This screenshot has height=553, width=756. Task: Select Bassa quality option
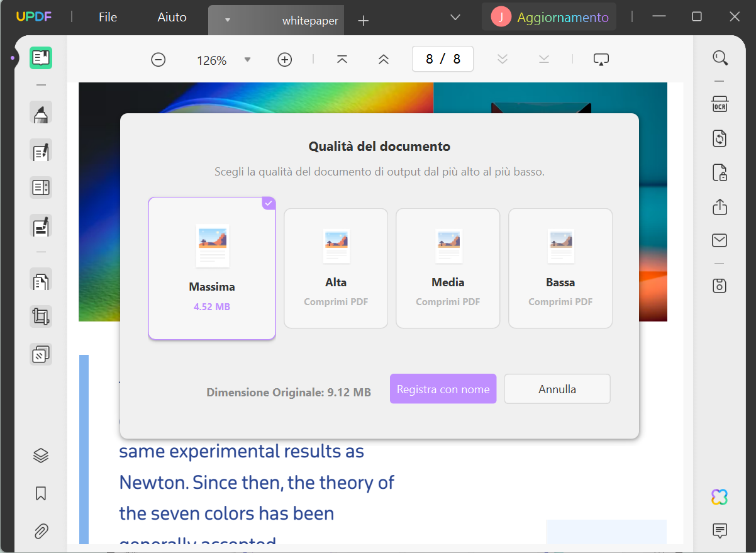coord(560,269)
